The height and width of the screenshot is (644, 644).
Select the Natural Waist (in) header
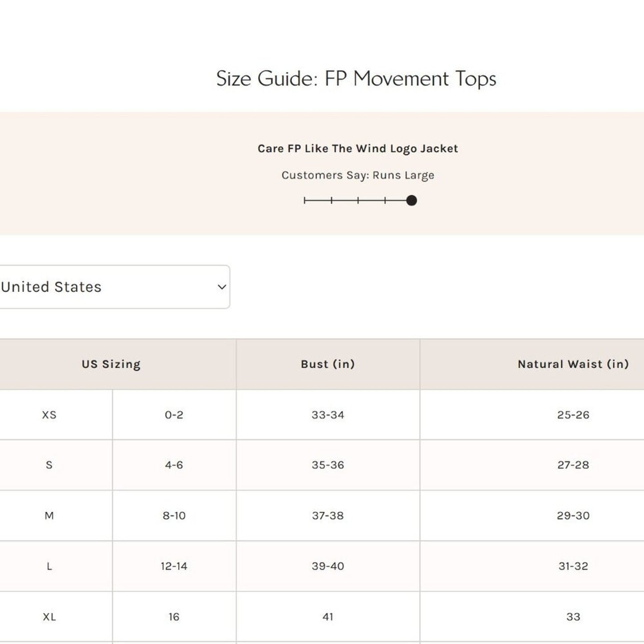[x=573, y=364]
